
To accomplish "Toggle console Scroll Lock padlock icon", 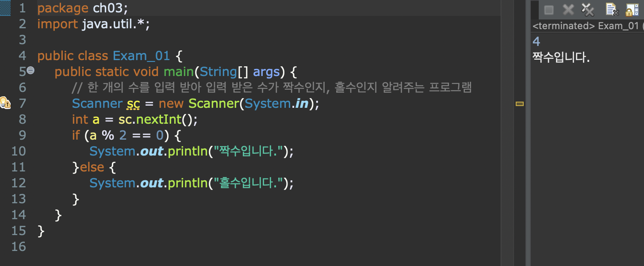I will [632, 9].
